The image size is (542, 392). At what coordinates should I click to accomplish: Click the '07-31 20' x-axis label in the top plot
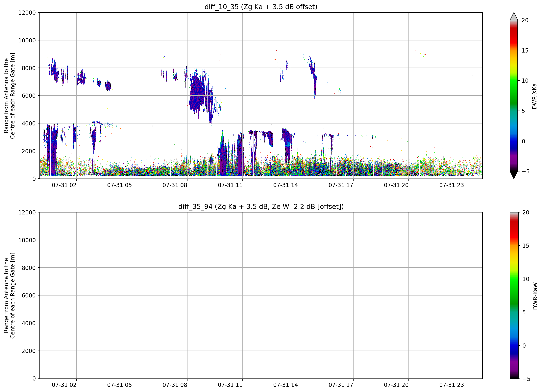click(x=396, y=185)
